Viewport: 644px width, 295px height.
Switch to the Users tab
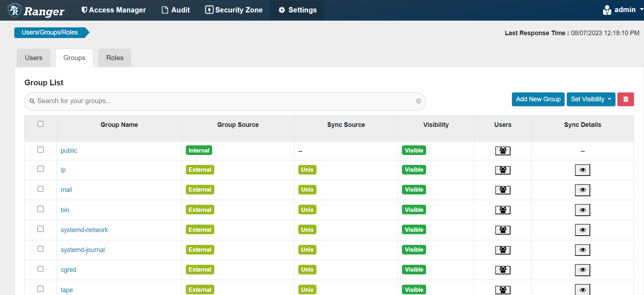point(33,58)
